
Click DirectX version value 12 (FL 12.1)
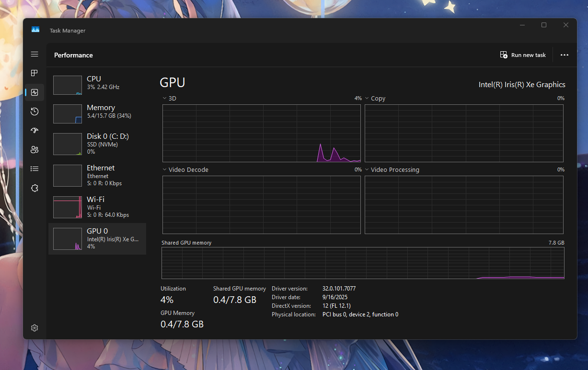(336, 306)
